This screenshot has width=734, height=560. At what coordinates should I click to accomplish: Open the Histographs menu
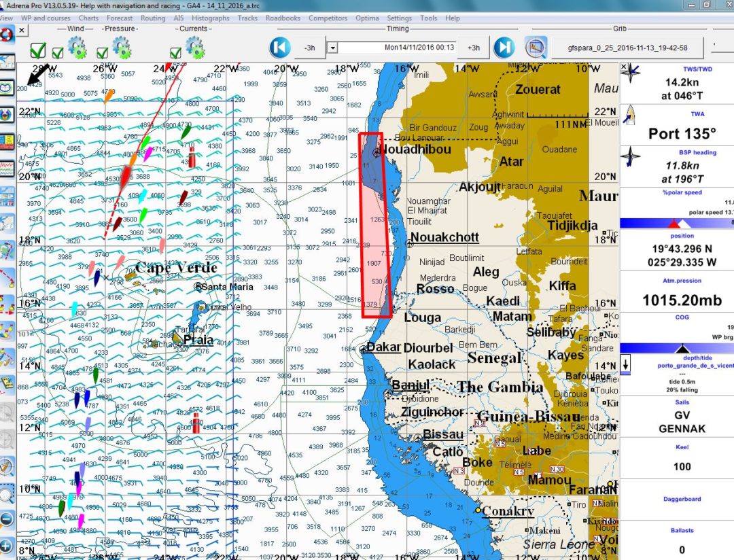coord(211,18)
